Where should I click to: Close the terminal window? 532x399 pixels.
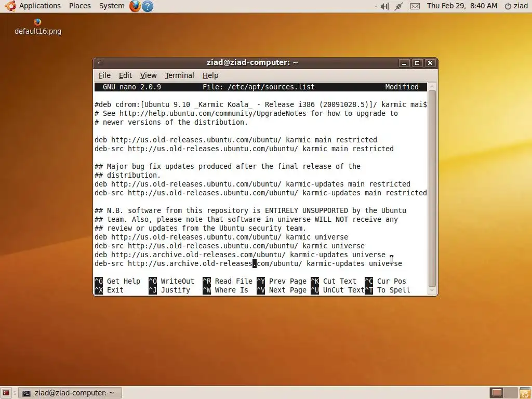coord(430,63)
